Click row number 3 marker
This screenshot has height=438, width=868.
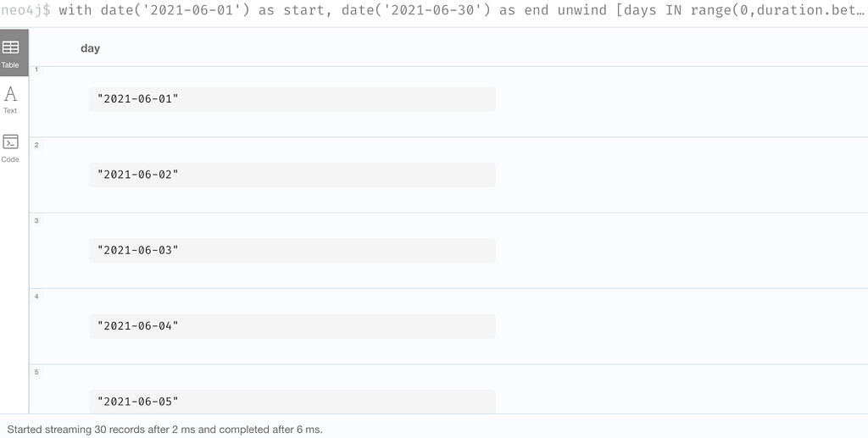click(36, 220)
